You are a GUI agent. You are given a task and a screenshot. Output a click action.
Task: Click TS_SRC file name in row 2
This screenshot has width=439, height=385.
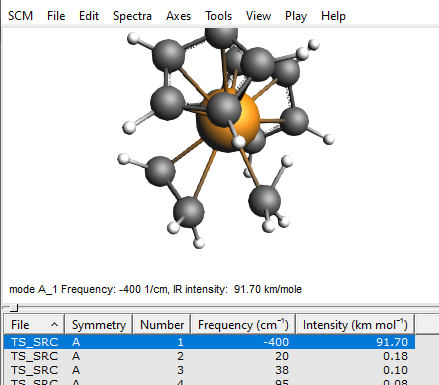35,356
